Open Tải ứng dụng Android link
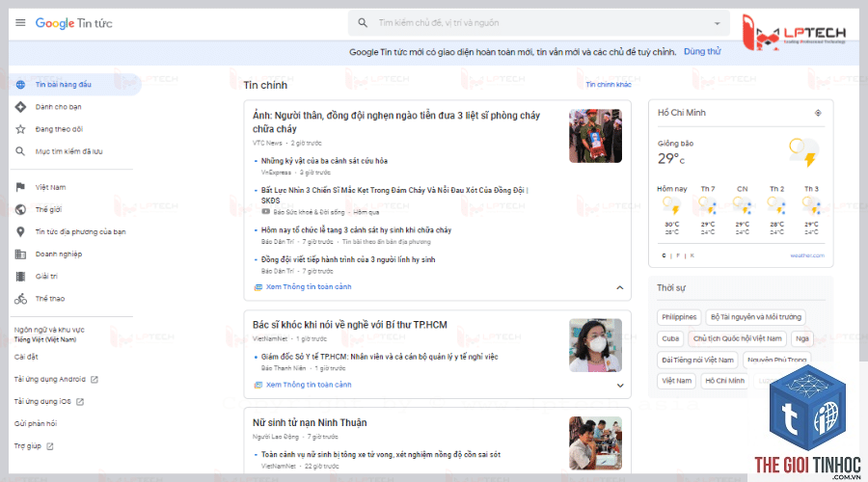 click(56, 379)
